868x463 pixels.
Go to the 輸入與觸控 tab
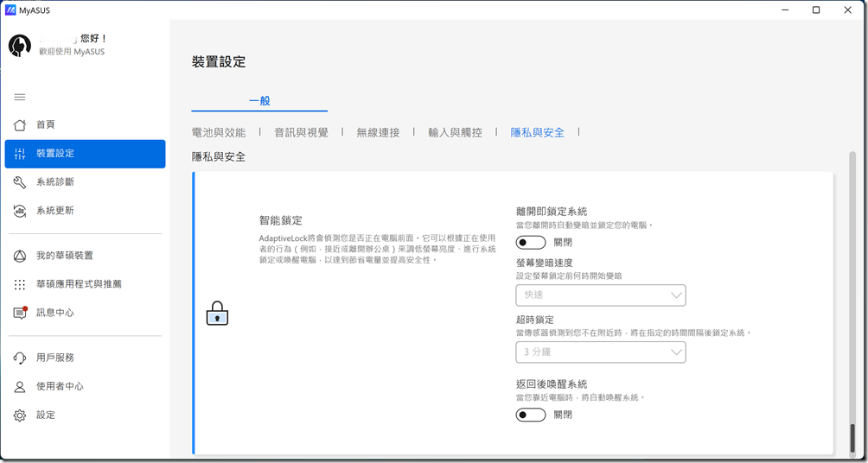click(x=455, y=132)
